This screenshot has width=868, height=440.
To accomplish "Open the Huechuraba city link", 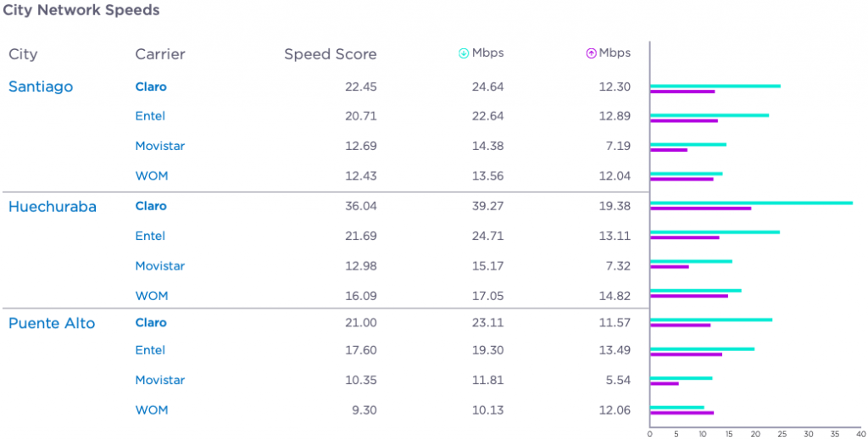I will coord(53,206).
